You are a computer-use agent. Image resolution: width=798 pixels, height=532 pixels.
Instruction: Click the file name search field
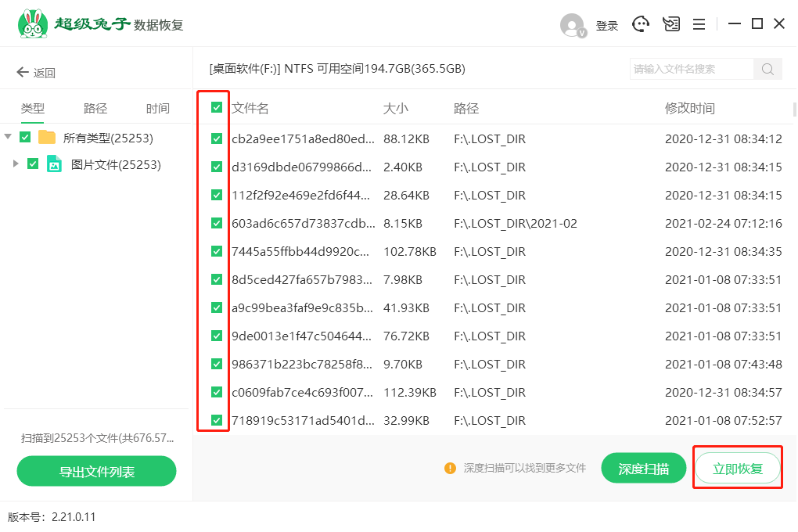[x=692, y=69]
